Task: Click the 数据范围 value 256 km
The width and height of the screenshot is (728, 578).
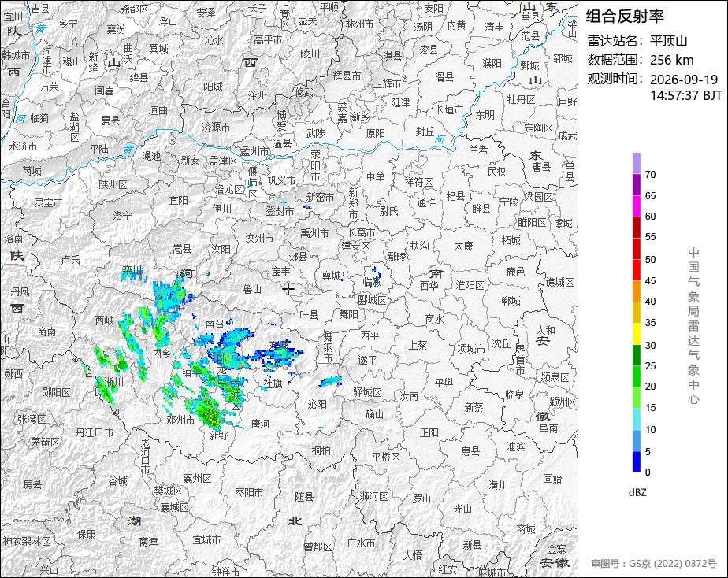Action: click(x=671, y=60)
